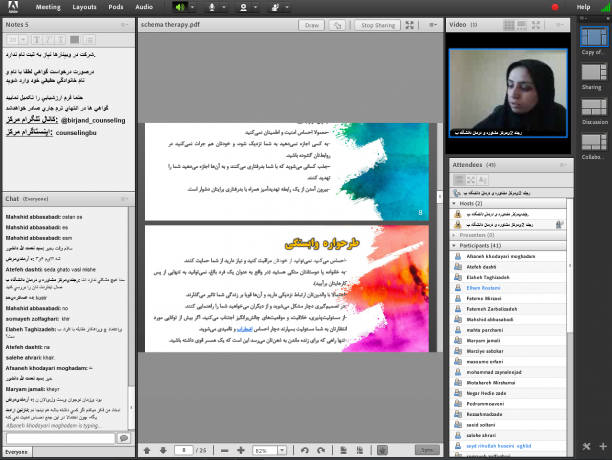Zoom in the document with plus
The image size is (612, 460).
pos(241,450)
